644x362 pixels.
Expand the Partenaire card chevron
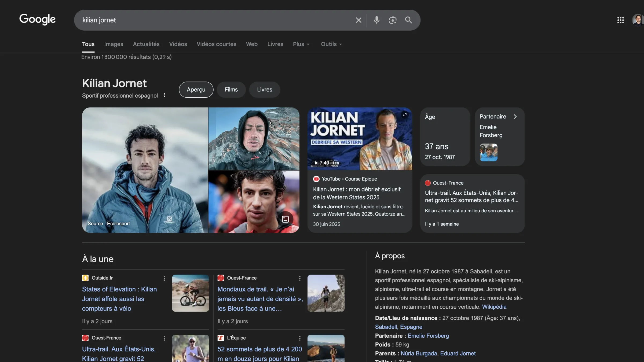pyautogui.click(x=515, y=117)
